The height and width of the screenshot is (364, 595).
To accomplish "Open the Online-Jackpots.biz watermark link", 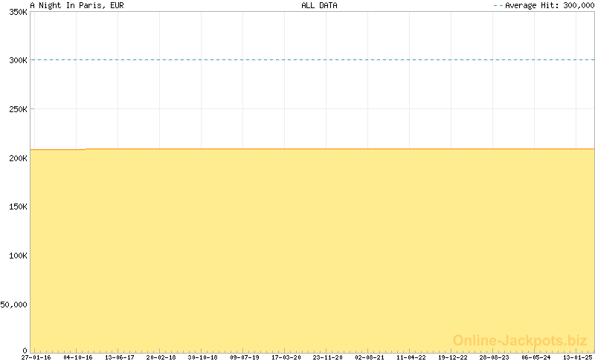I will [x=521, y=340].
